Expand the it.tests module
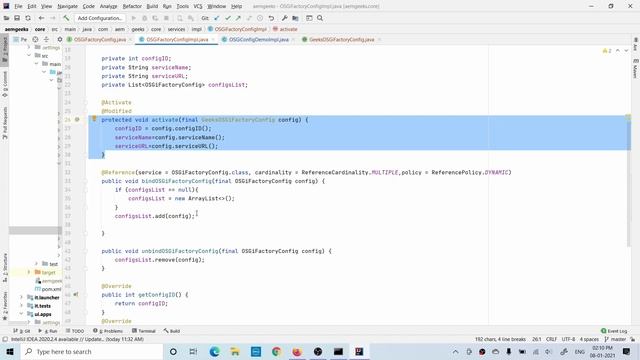The height and width of the screenshot is (360, 640). (22, 305)
